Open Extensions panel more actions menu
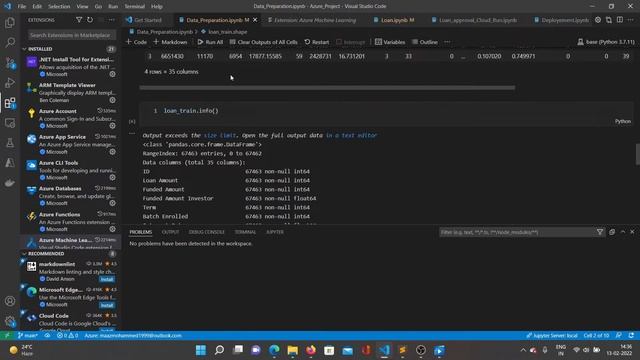Image resolution: width=640 pixels, height=360 pixels. pos(111,20)
